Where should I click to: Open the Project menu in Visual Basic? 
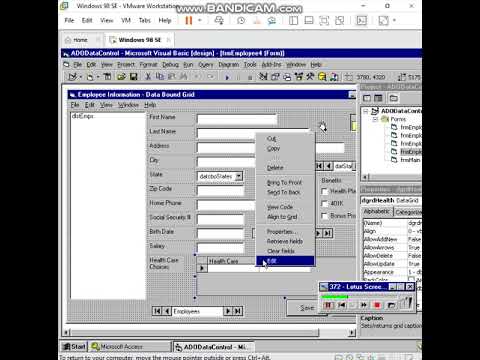tap(126, 65)
